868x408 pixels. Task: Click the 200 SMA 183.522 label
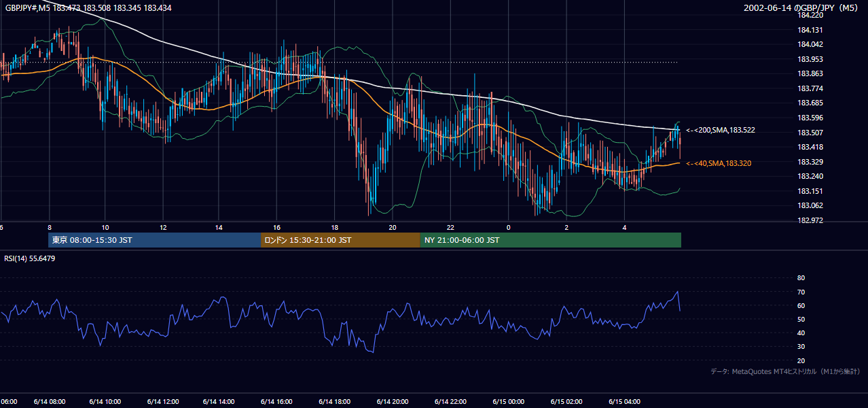click(x=721, y=130)
